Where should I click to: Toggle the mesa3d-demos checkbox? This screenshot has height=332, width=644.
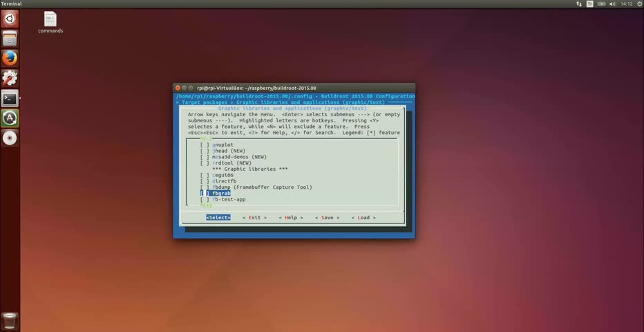click(205, 157)
